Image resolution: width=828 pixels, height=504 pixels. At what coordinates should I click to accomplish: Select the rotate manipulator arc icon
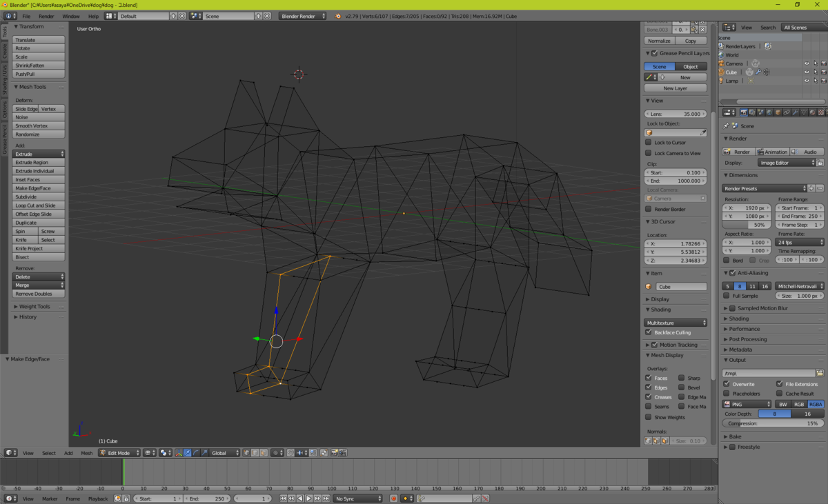pos(195,453)
